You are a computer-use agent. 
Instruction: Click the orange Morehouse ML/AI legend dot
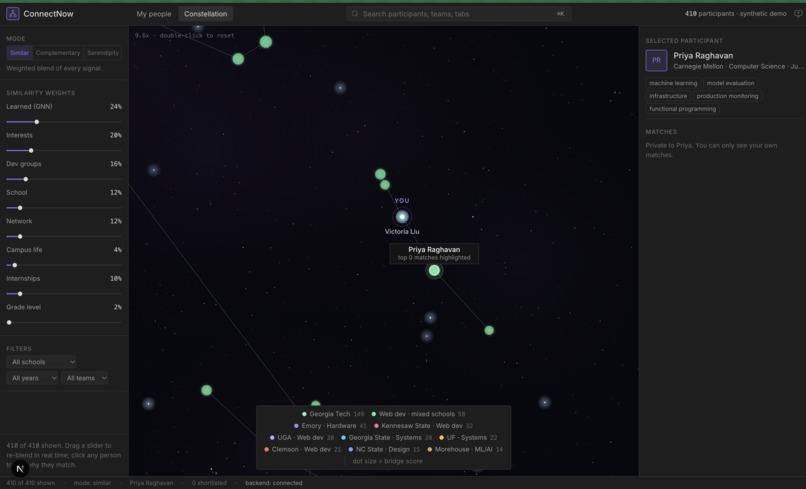[430, 449]
